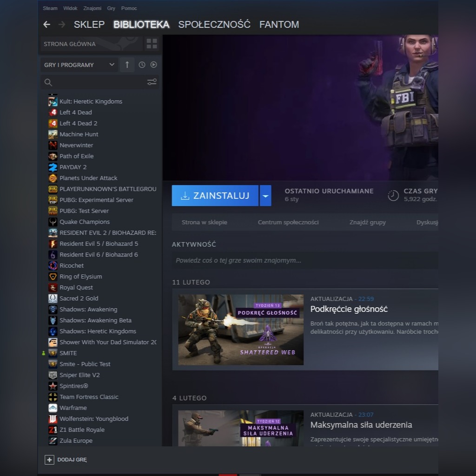Click the Machine Hunt icon
The image size is (476, 476).
click(x=53, y=134)
